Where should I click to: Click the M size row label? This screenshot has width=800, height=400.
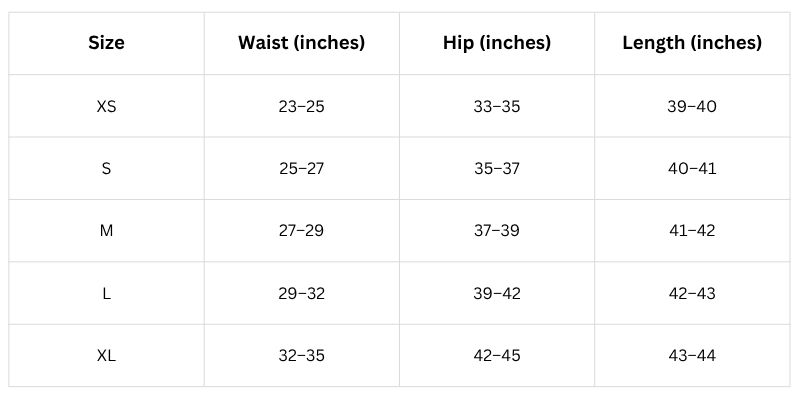coord(106,231)
